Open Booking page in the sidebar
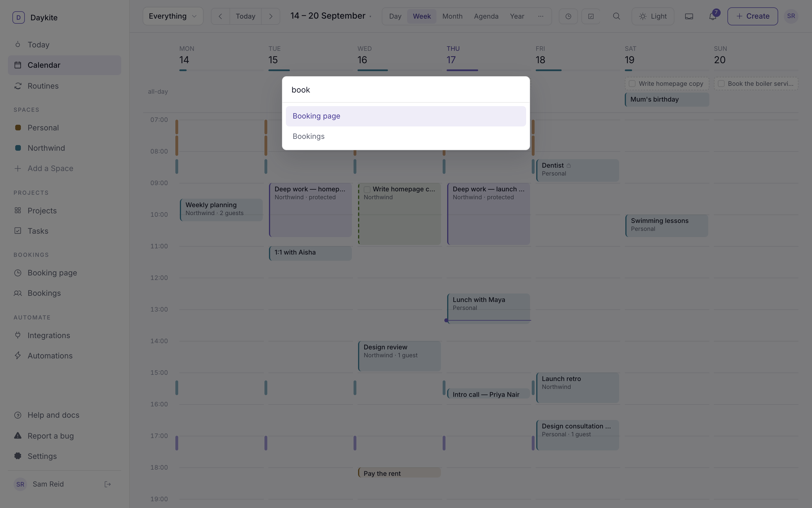 tap(64, 273)
